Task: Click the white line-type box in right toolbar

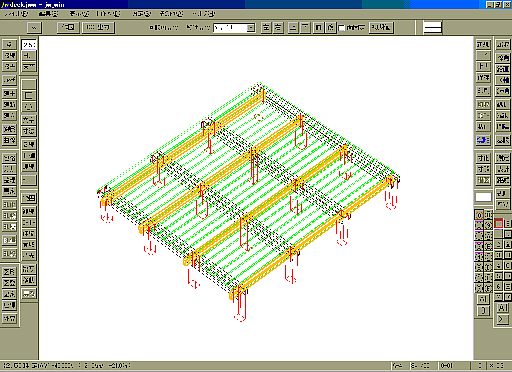Action: click(x=483, y=197)
